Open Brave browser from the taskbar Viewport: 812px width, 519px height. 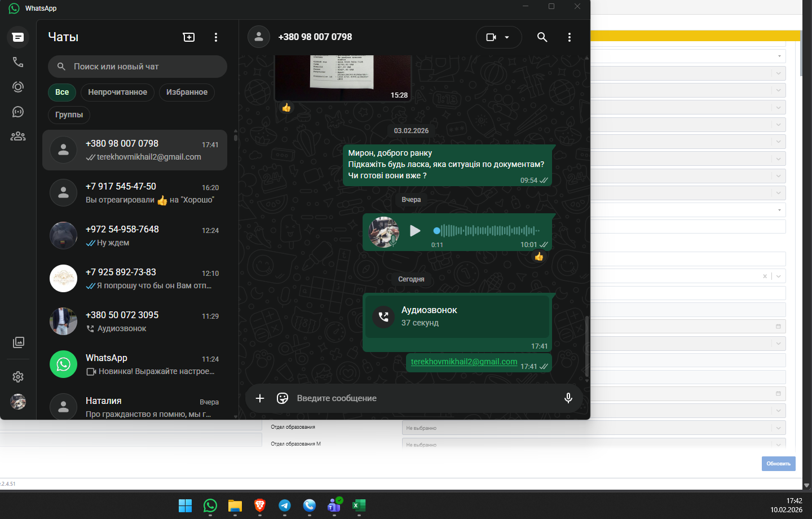click(260, 505)
